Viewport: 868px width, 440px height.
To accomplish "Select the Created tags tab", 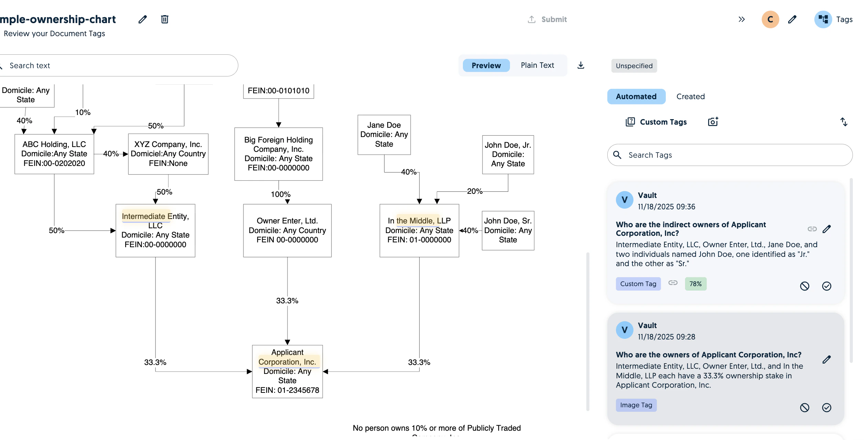I will point(691,96).
